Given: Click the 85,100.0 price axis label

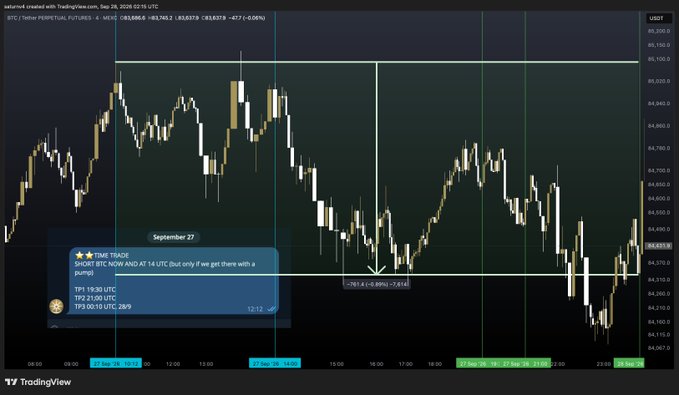Looking at the screenshot, I should [659, 59].
